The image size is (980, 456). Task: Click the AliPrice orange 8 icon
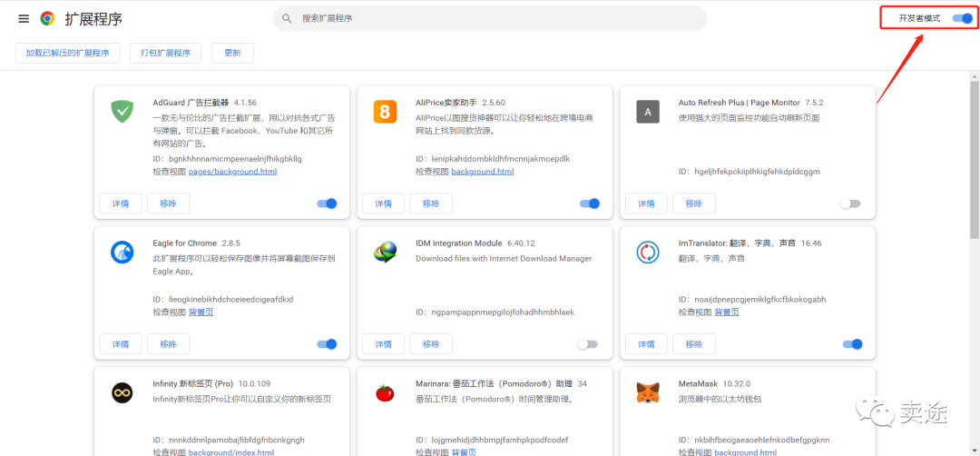point(385,112)
